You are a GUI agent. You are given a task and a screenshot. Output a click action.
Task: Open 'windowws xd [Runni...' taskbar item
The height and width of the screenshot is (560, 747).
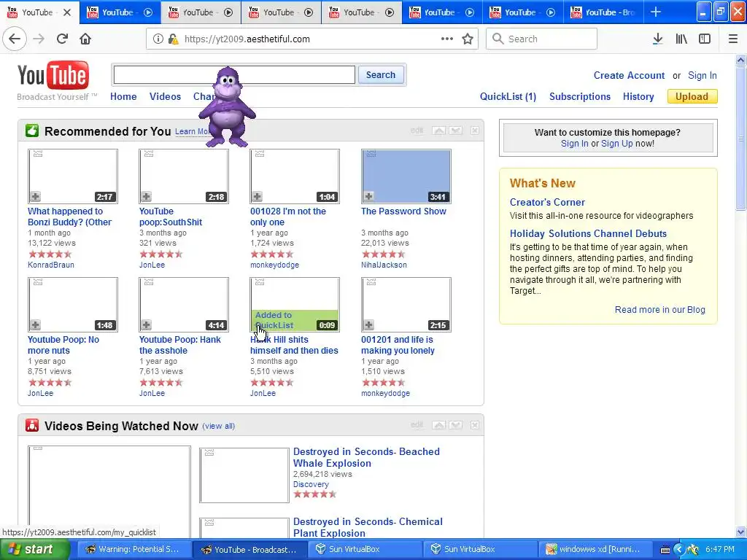tap(596, 549)
